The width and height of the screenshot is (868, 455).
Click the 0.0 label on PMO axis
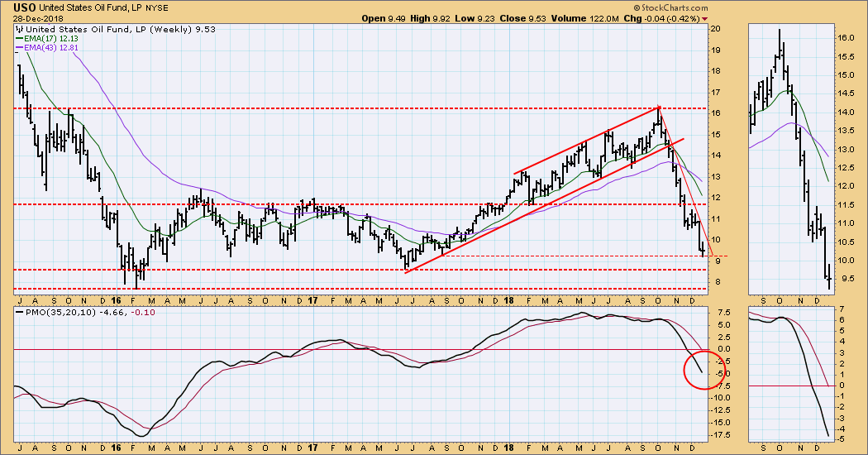point(723,349)
